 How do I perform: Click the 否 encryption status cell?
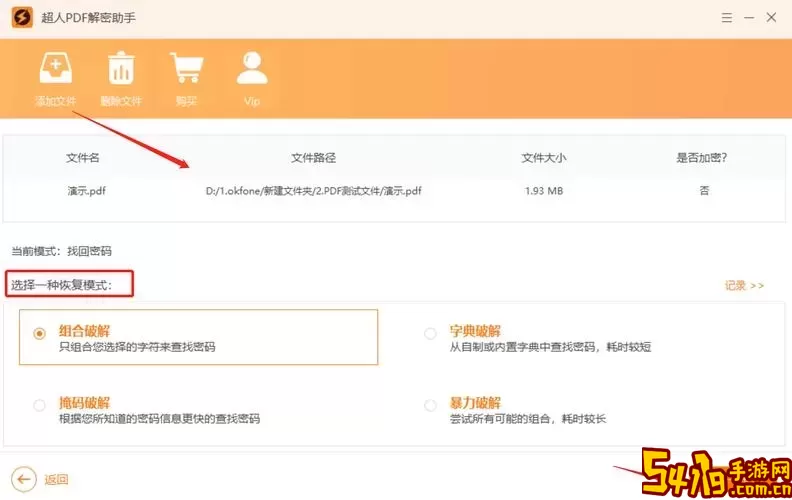coord(704,190)
